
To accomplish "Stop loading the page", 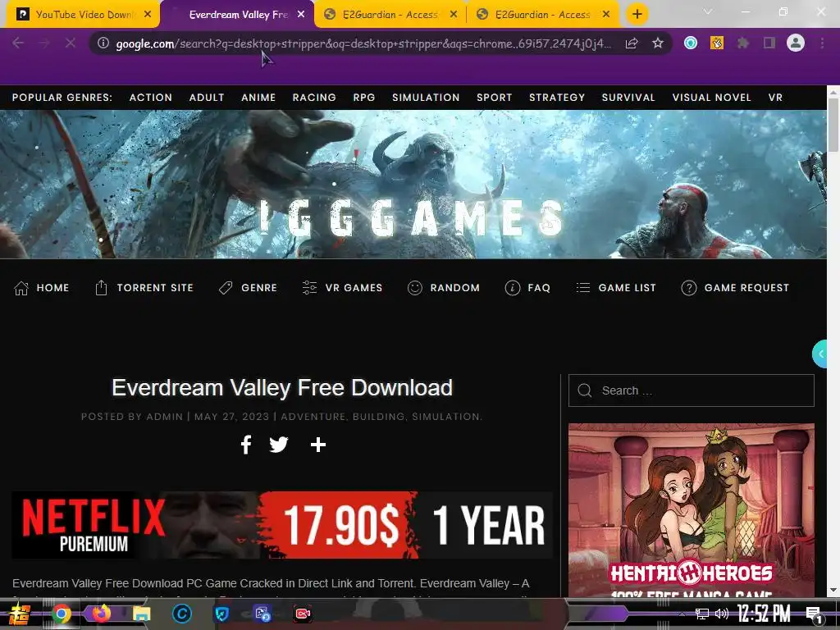I will point(71,43).
